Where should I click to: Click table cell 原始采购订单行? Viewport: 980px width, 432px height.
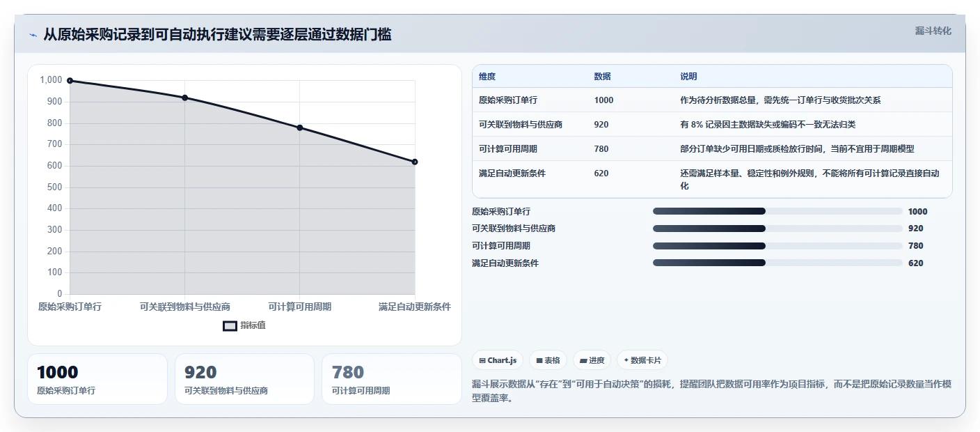(508, 100)
